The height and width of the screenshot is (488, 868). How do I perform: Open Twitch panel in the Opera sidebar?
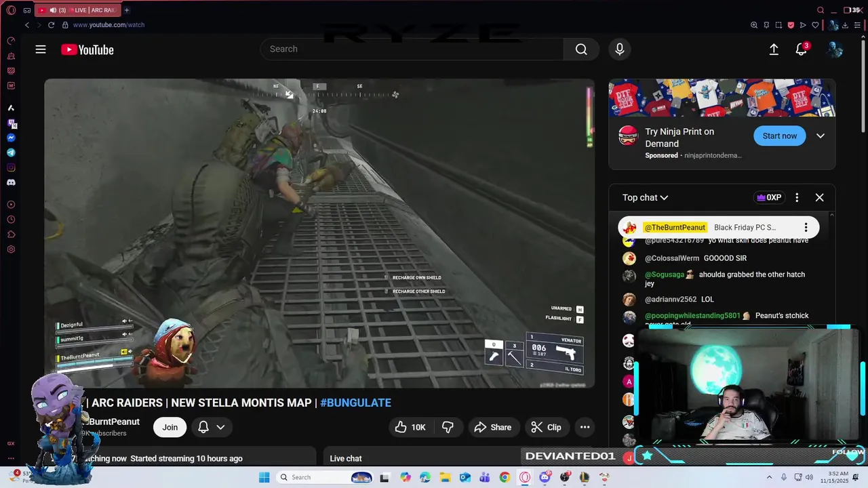pos(11,123)
